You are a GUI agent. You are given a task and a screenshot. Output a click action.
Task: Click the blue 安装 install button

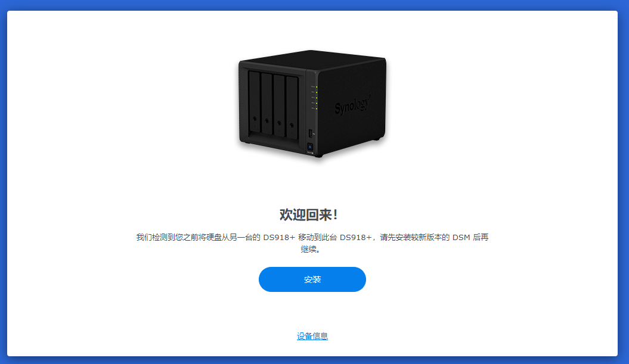[312, 279]
